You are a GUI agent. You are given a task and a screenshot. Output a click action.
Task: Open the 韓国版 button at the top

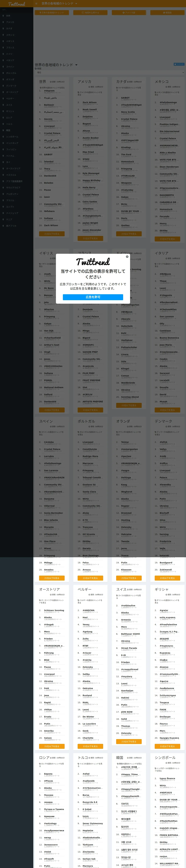click(x=167, y=12)
